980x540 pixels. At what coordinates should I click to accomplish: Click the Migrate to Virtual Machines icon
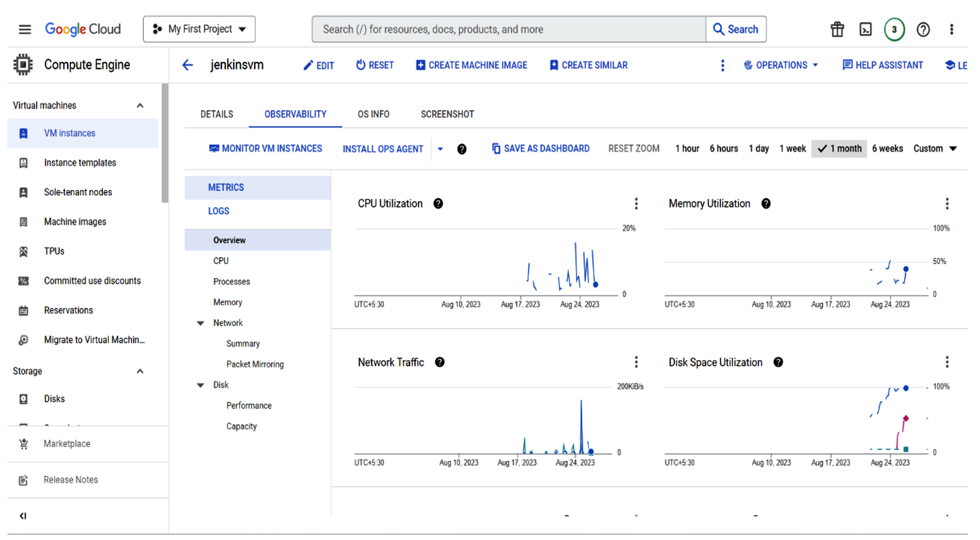(23, 340)
